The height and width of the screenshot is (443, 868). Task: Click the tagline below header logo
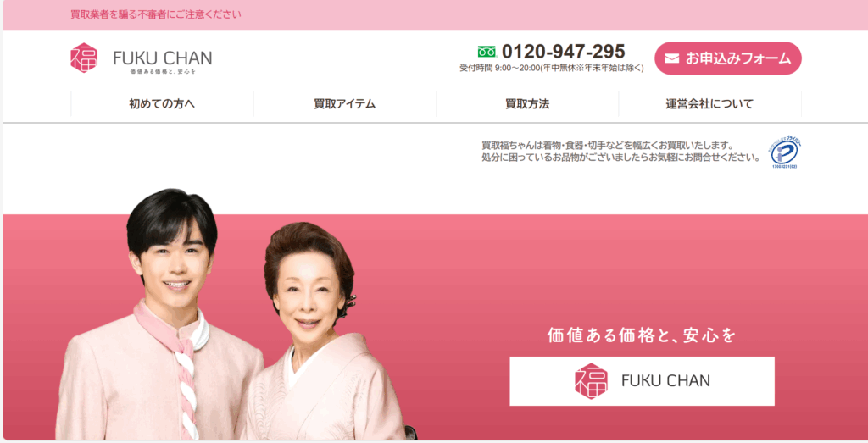click(x=163, y=71)
